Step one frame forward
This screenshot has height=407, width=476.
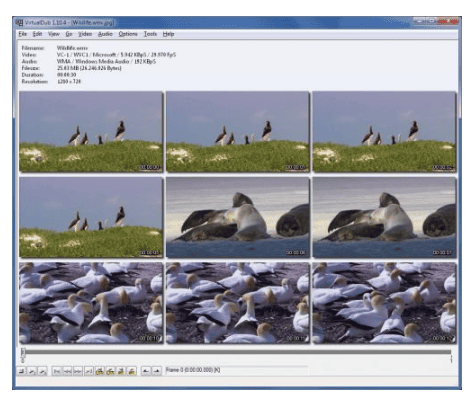click(78, 371)
